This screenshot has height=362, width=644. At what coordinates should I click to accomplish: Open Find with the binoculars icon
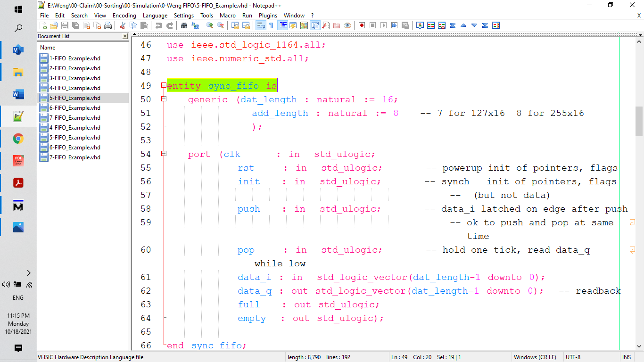coord(184,25)
